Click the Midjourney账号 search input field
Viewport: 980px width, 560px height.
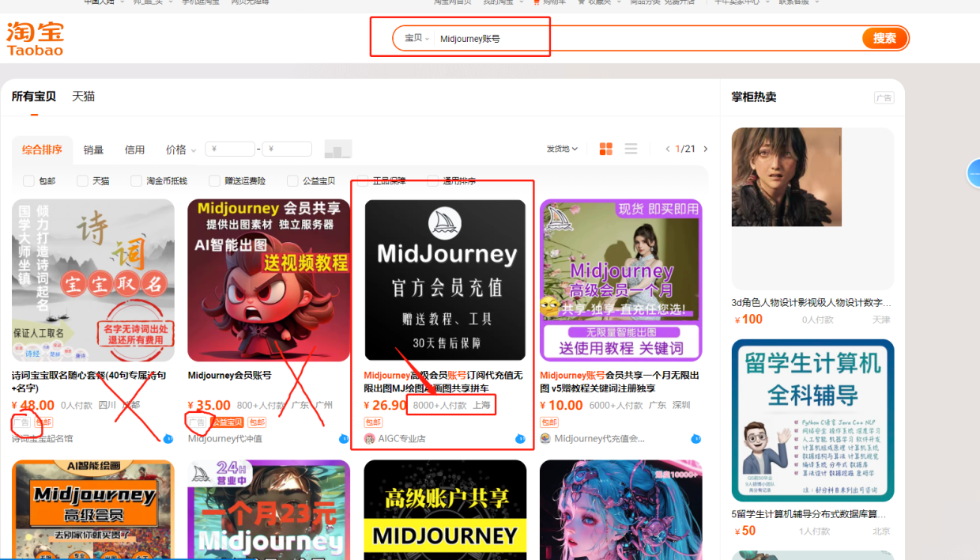648,38
